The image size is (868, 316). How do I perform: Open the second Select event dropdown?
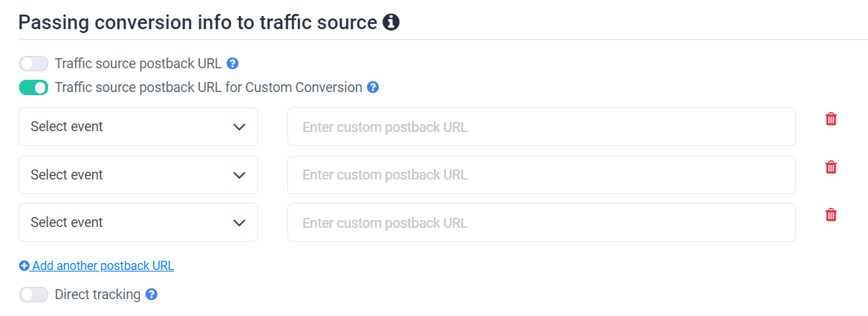tap(138, 175)
